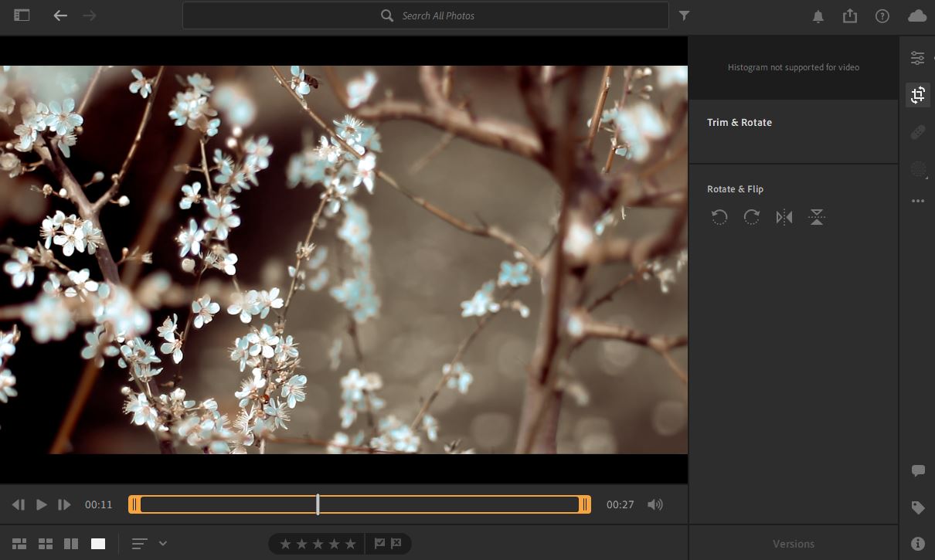Open the Comments panel
The width and height of the screenshot is (935, 560).
pos(917,470)
